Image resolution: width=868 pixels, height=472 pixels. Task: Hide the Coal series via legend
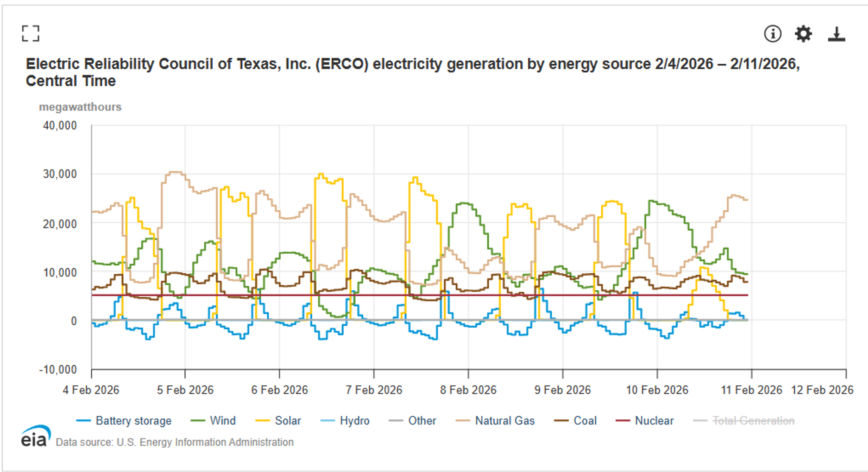585,421
